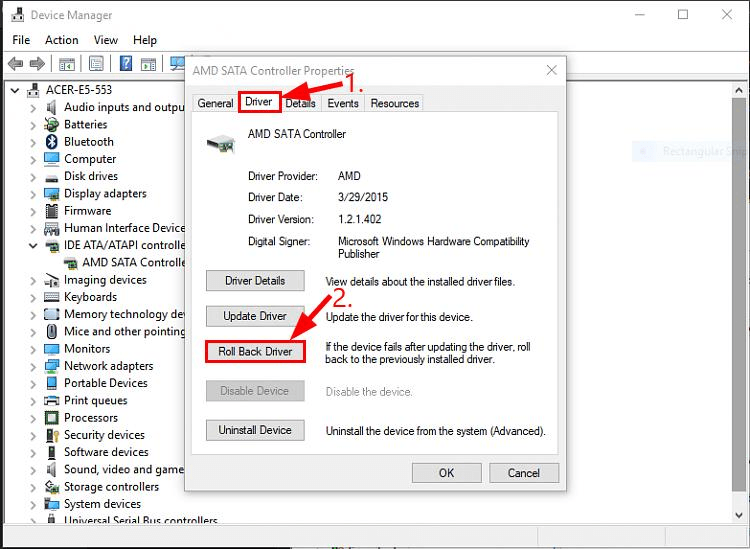Expand the Network adapters category
The height and width of the screenshot is (549, 750).
(33, 366)
